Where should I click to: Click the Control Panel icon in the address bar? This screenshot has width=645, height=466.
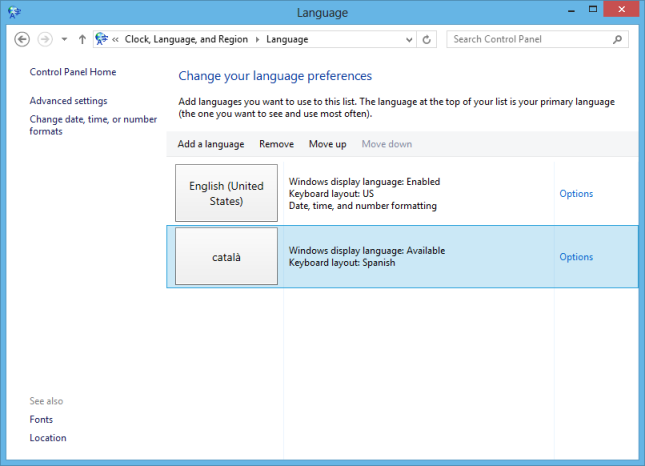click(x=101, y=39)
